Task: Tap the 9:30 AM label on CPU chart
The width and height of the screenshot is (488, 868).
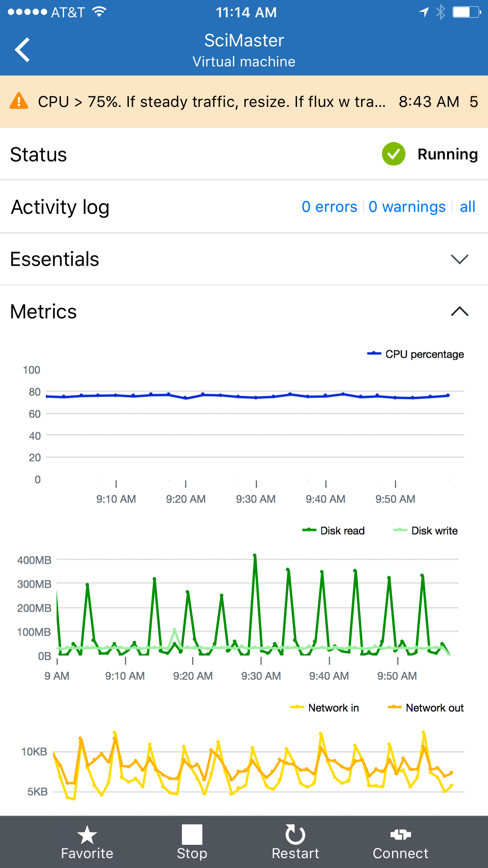Action: (x=256, y=499)
